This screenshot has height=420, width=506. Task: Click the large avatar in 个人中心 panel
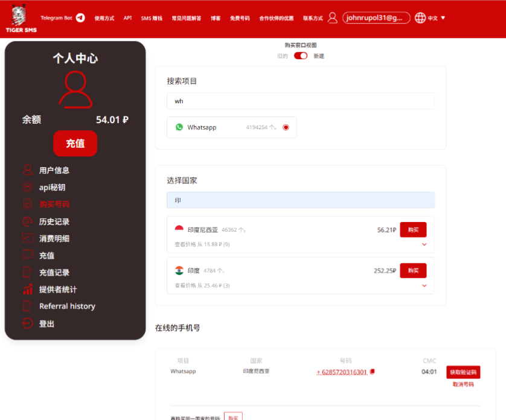point(75,89)
